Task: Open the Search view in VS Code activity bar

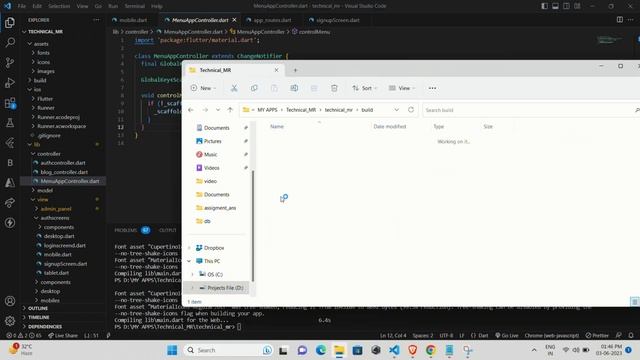Action: tap(10, 42)
